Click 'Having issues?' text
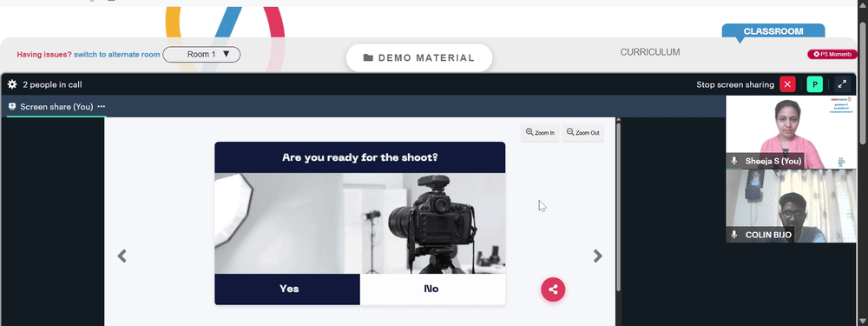The width and height of the screenshot is (868, 326). pyautogui.click(x=44, y=54)
